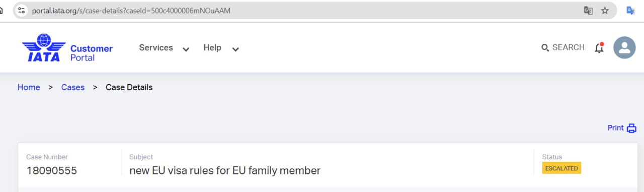The image size is (644, 192).
Task: Expand the Services dropdown chevron
Action: point(186,49)
